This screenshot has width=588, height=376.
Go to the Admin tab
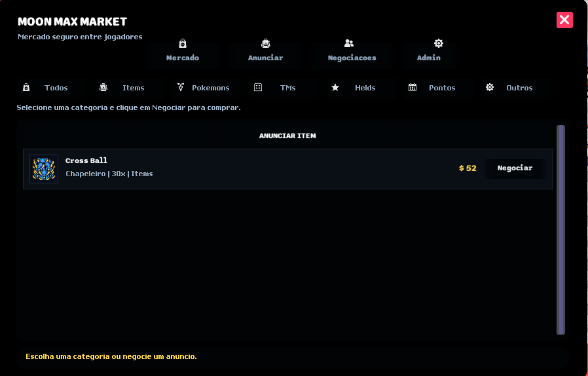click(x=429, y=56)
